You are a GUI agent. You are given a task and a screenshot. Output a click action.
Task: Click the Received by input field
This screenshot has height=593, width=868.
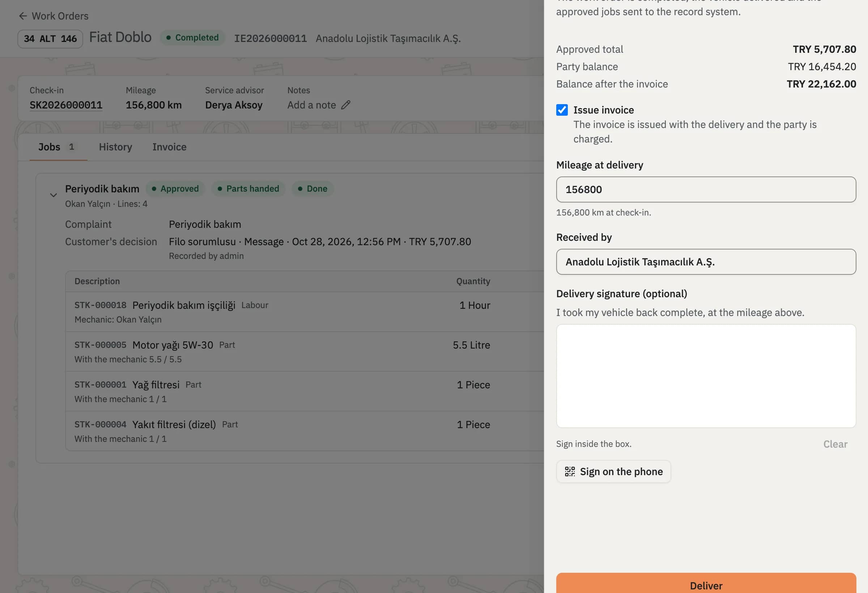[706, 262]
